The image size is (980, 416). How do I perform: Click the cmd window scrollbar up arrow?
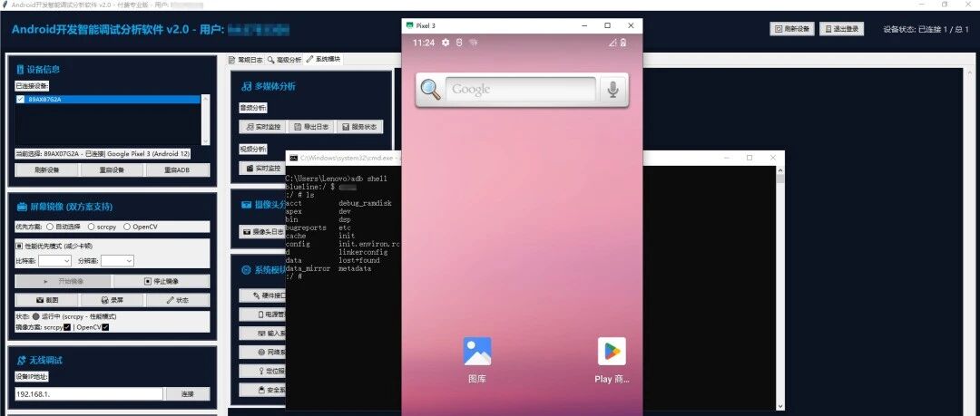[x=780, y=169]
